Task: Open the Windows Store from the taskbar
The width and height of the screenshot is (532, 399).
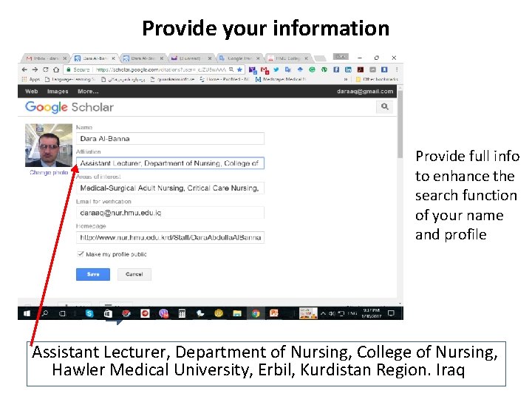Action: click(108, 313)
